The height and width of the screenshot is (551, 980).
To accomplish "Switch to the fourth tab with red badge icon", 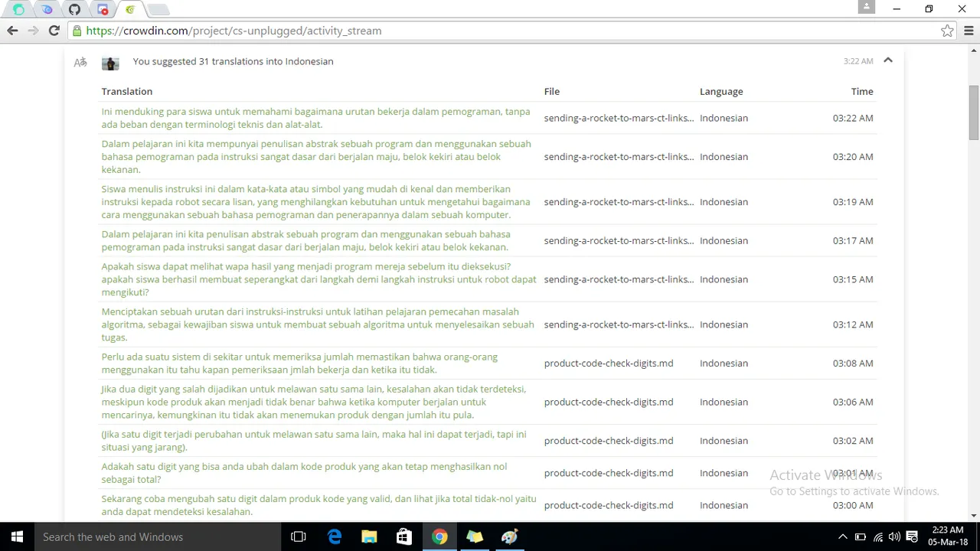I will tap(103, 10).
